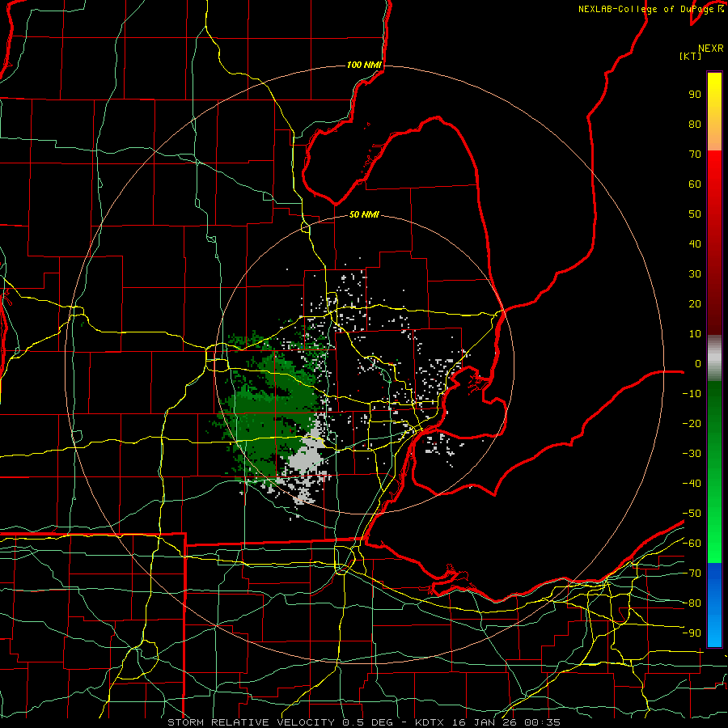Click the -20 scale value
728x728 pixels.
[x=692, y=423]
